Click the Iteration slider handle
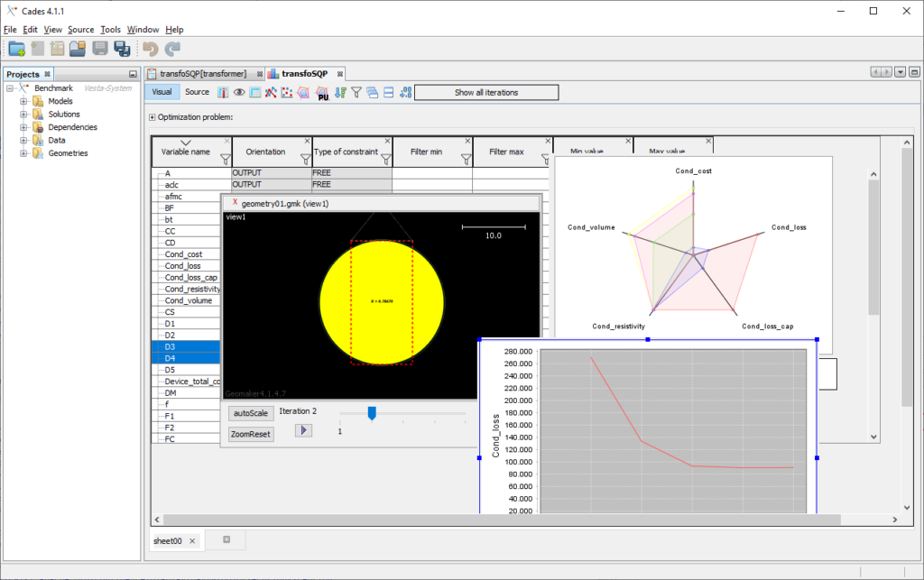This screenshot has width=924, height=580. 372,413
